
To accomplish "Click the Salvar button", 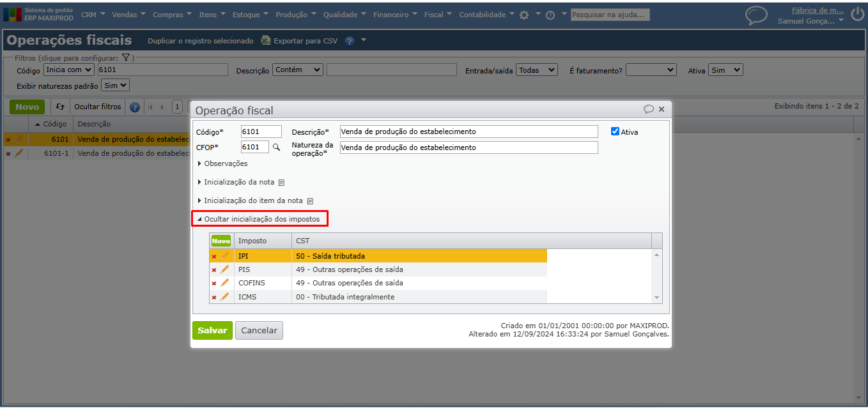I will (212, 330).
